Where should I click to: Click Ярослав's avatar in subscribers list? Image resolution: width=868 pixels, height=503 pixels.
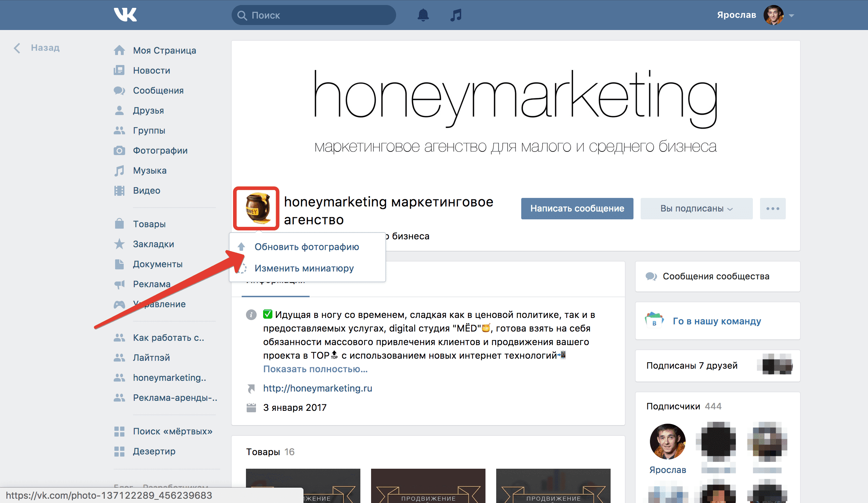[x=667, y=442]
